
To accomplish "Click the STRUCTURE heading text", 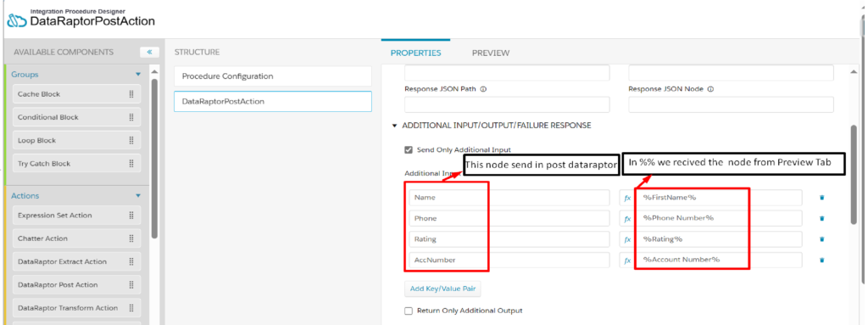I will coord(197,52).
